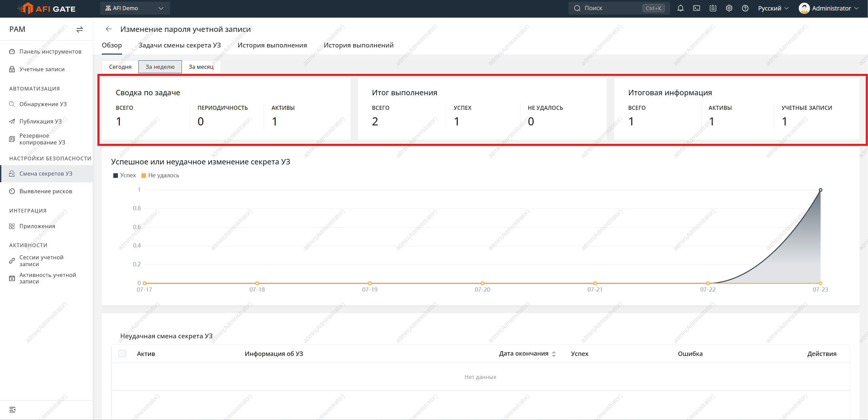
Task: Click the 07-20 data point on chart
Action: pyautogui.click(x=483, y=283)
